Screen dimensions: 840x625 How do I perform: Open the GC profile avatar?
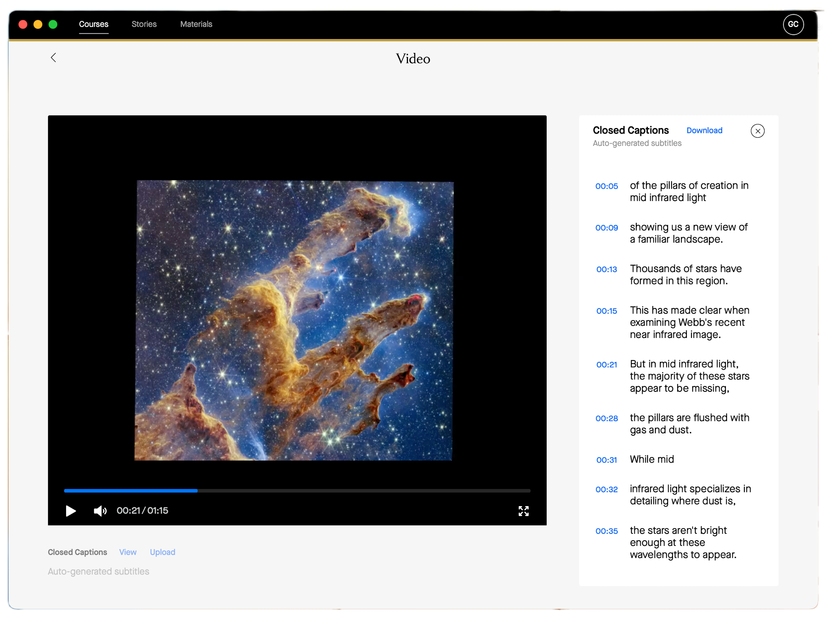(x=793, y=25)
